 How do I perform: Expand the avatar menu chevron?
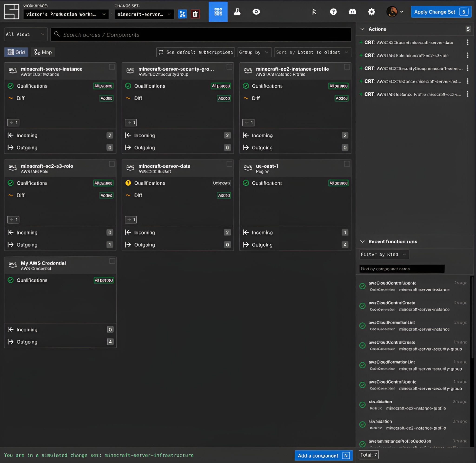pos(402,12)
